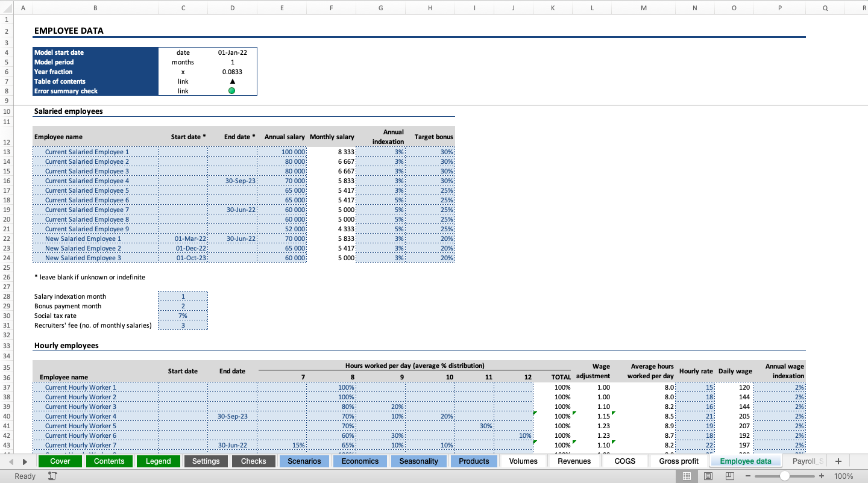Switch to Normal view in the status bar
Viewport: 868px width, 483px height.
[x=687, y=476]
